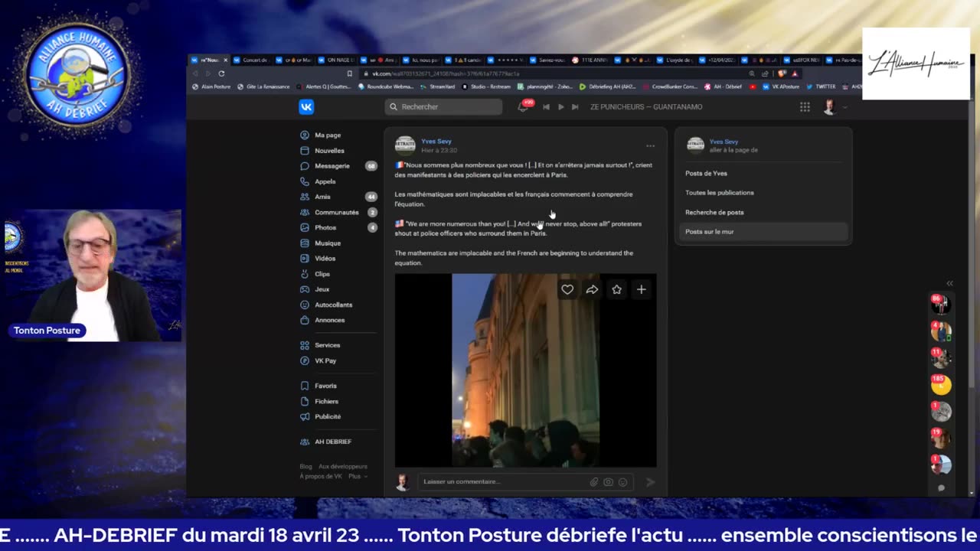Screen dimensions: 980x551
Task: Collapse the chat contacts sidebar chevron
Action: point(949,283)
